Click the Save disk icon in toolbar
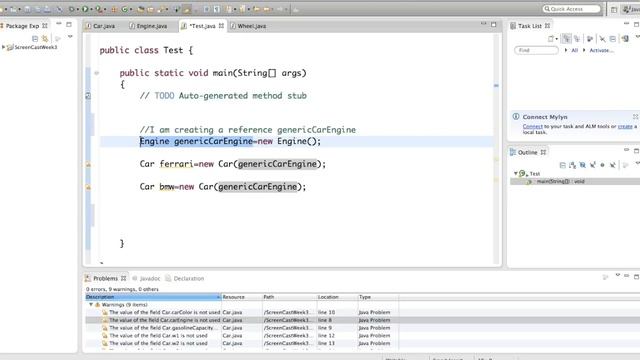Screen dimensions: 640x360 [27, 9]
